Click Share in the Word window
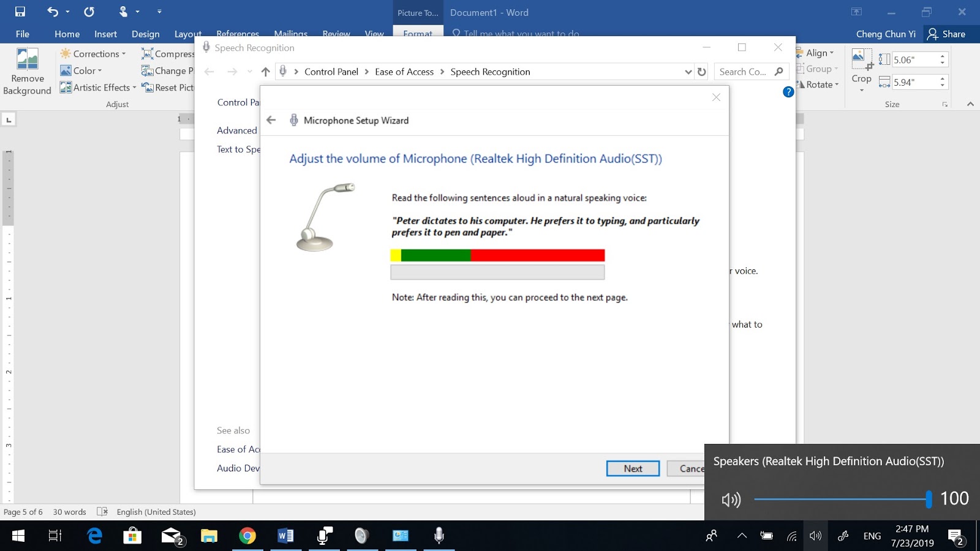Screen dimensions: 980x551 (947, 34)
